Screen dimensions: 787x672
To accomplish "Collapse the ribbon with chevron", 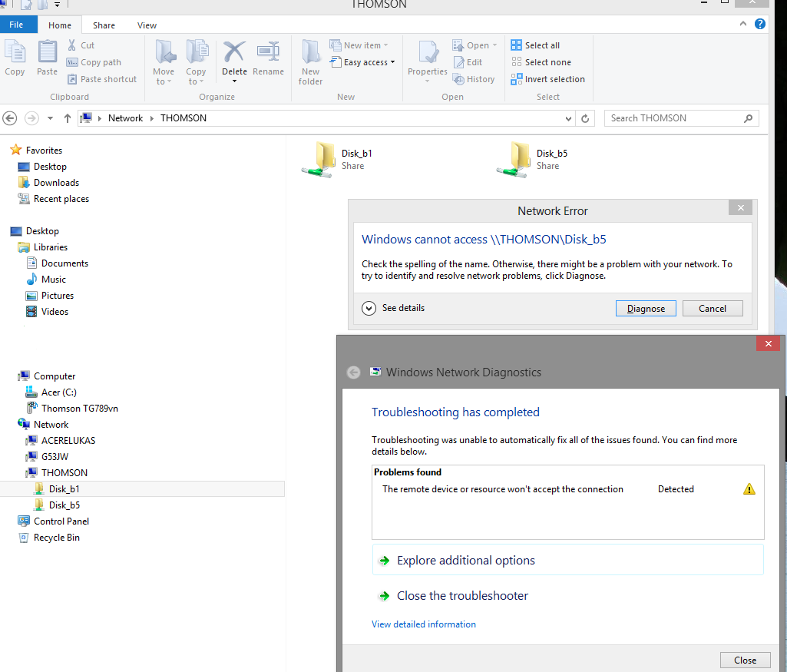I will pyautogui.click(x=742, y=24).
